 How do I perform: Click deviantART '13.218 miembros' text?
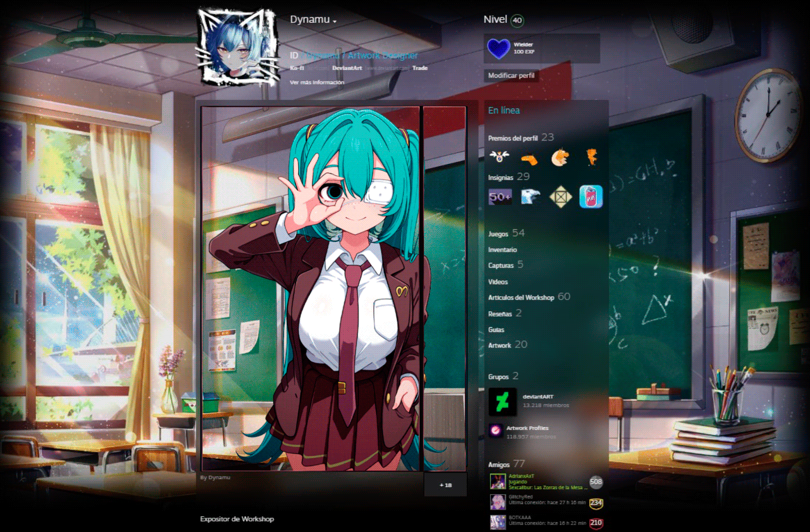click(x=546, y=405)
